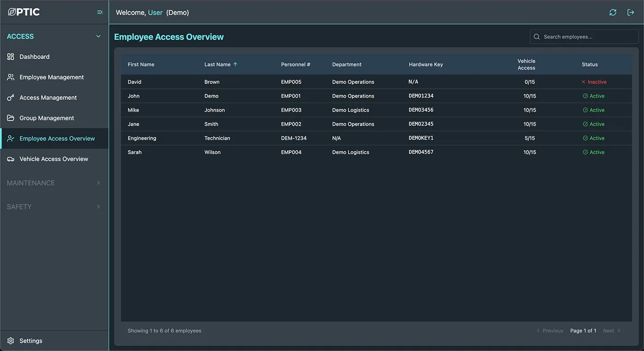Select Employee Access Overview in sidebar
This screenshot has width=644, height=351.
(x=54, y=138)
